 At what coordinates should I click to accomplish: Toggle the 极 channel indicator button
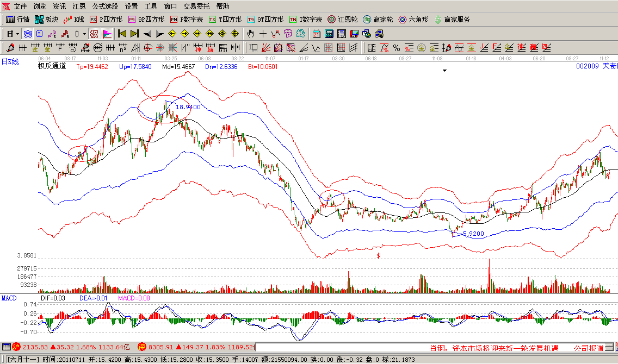pyautogui.click(x=93, y=34)
